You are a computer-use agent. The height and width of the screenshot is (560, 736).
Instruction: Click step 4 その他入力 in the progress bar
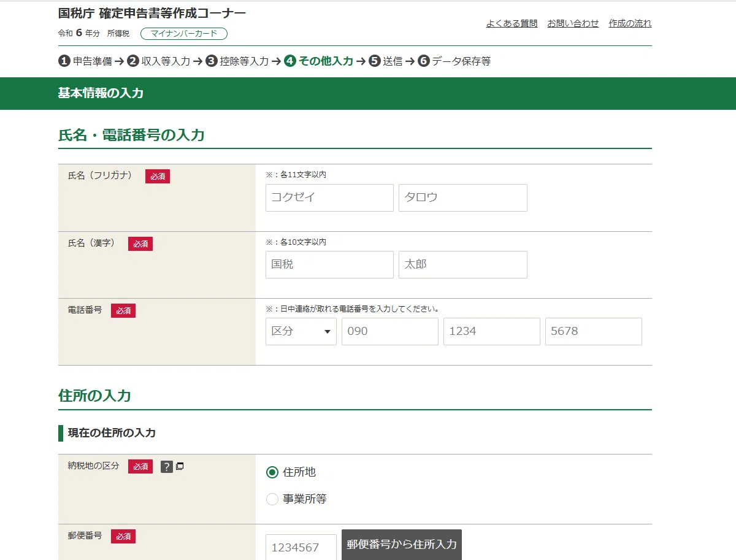click(x=319, y=61)
